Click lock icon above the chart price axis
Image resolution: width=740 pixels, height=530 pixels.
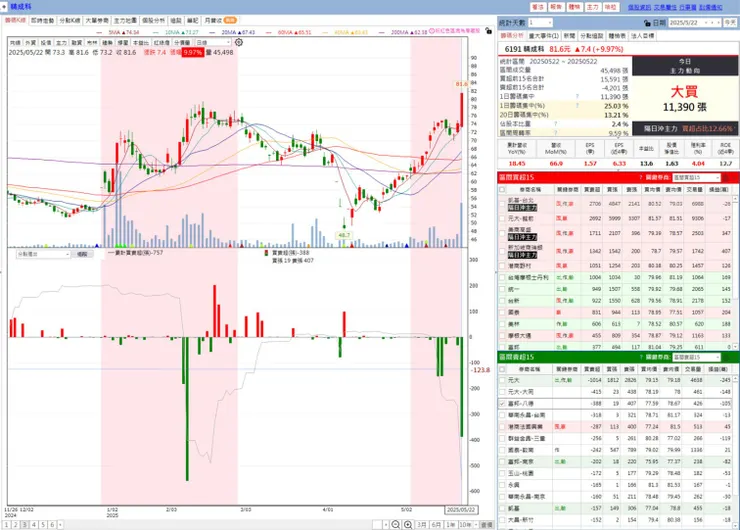488,31
